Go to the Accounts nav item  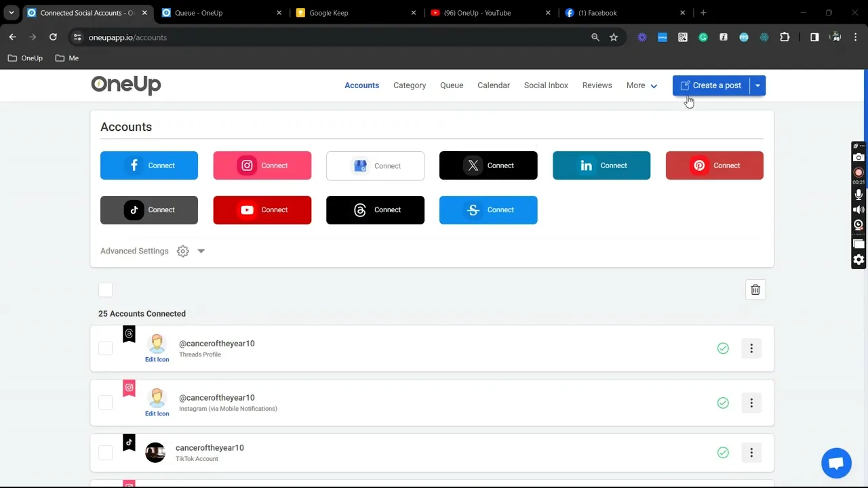point(361,85)
